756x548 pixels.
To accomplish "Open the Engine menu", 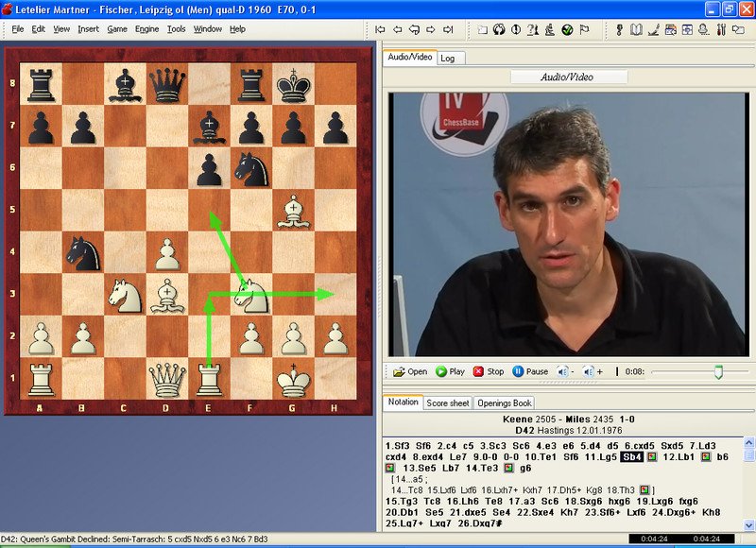I will click(147, 29).
